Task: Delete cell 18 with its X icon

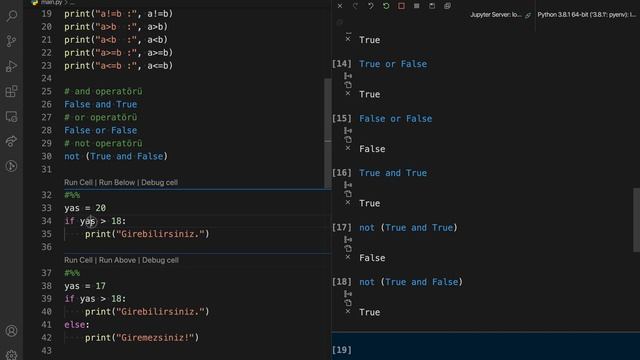Action: click(348, 311)
